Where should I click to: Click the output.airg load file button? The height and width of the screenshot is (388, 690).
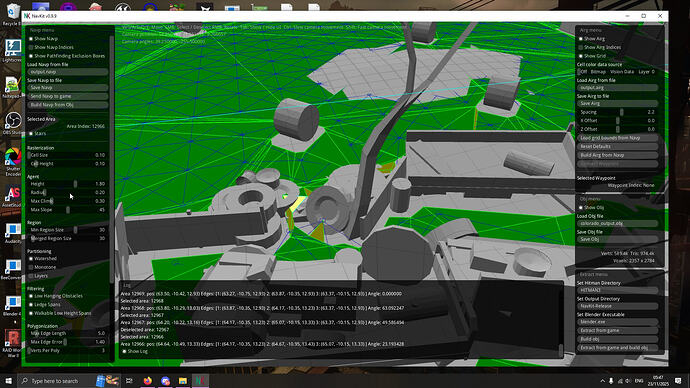[617, 88]
